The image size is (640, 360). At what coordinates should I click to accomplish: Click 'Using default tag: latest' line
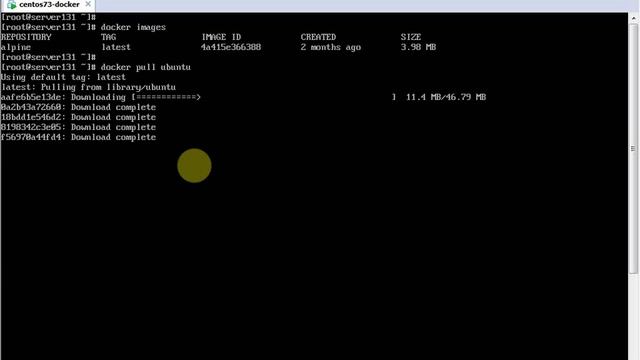63,77
